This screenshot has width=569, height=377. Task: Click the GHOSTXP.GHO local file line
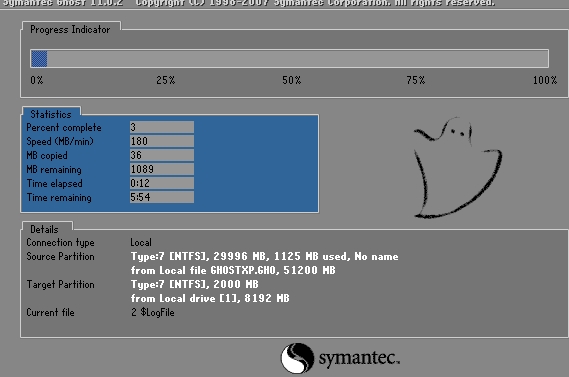click(233, 270)
